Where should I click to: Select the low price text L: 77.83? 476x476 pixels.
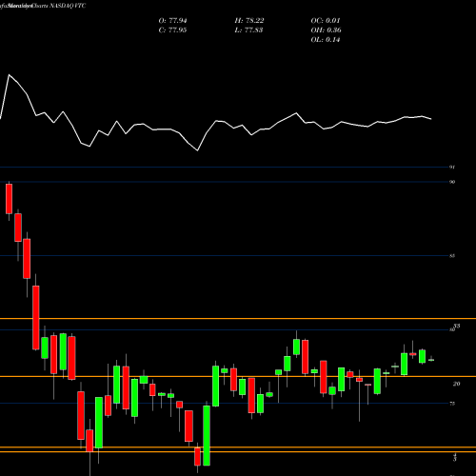pos(248,30)
